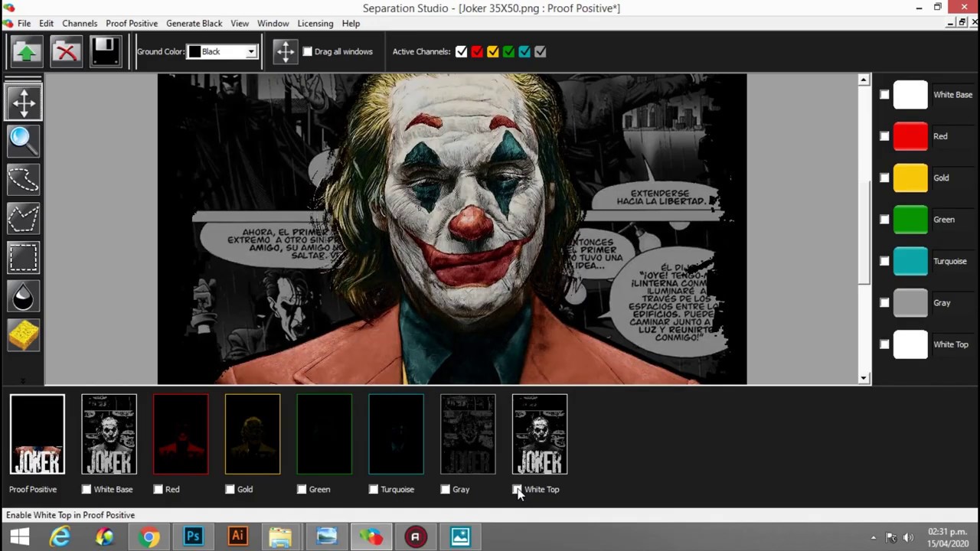Select the Gray channel thumbnail
Image resolution: width=980 pixels, height=551 pixels.
point(468,435)
